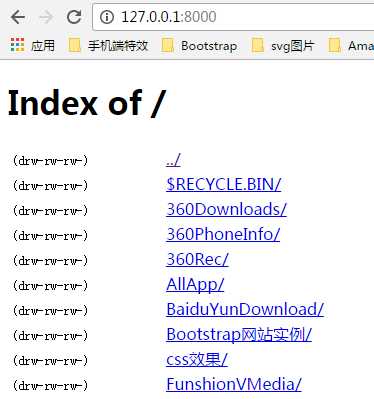
Task: Open the FunshionVMedia/ directory link
Action: 234,384
